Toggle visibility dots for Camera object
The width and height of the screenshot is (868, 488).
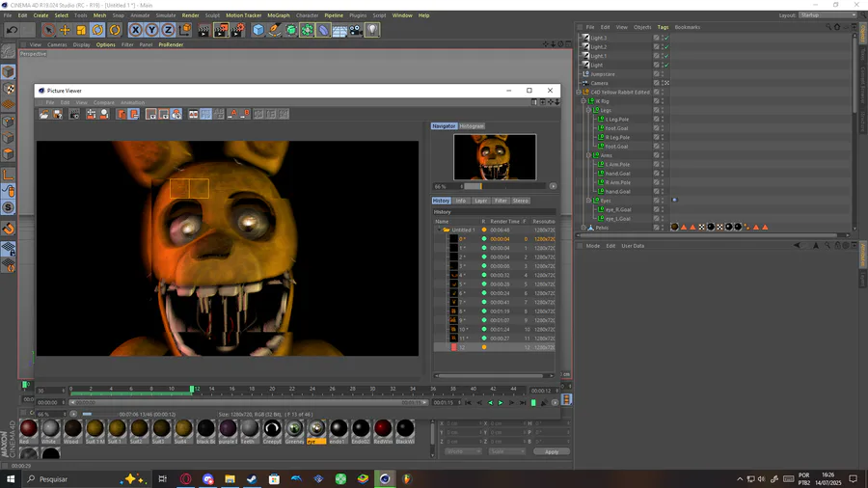click(x=662, y=83)
